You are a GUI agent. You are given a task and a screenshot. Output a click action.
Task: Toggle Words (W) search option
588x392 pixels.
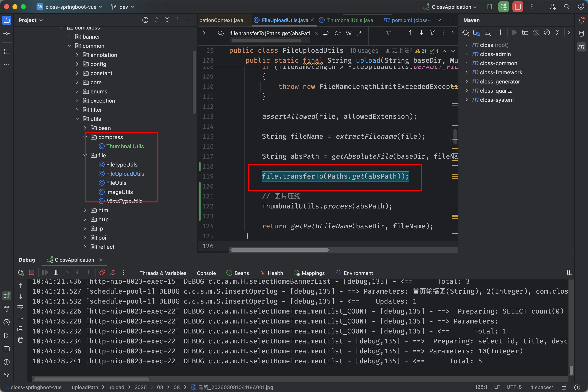tap(349, 33)
